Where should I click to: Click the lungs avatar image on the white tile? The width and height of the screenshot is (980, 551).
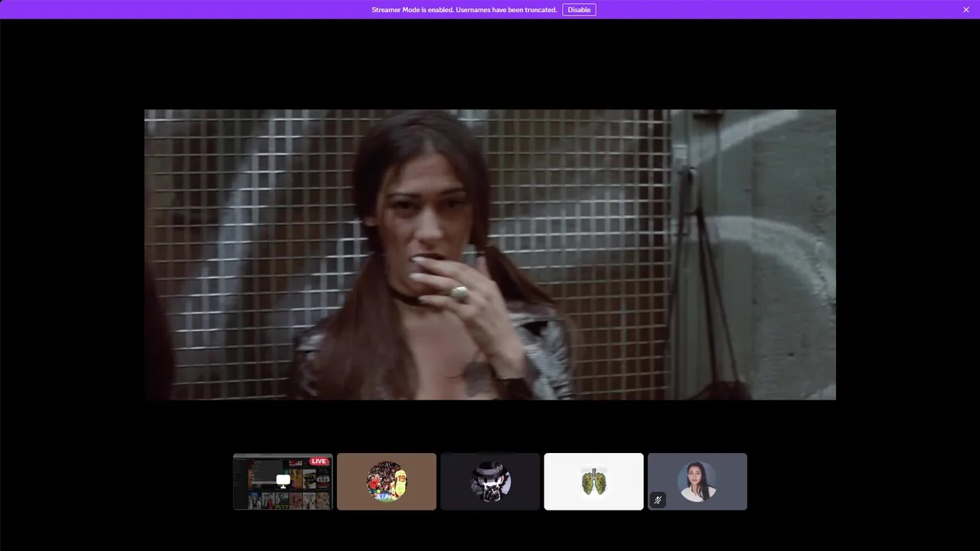pos(594,481)
